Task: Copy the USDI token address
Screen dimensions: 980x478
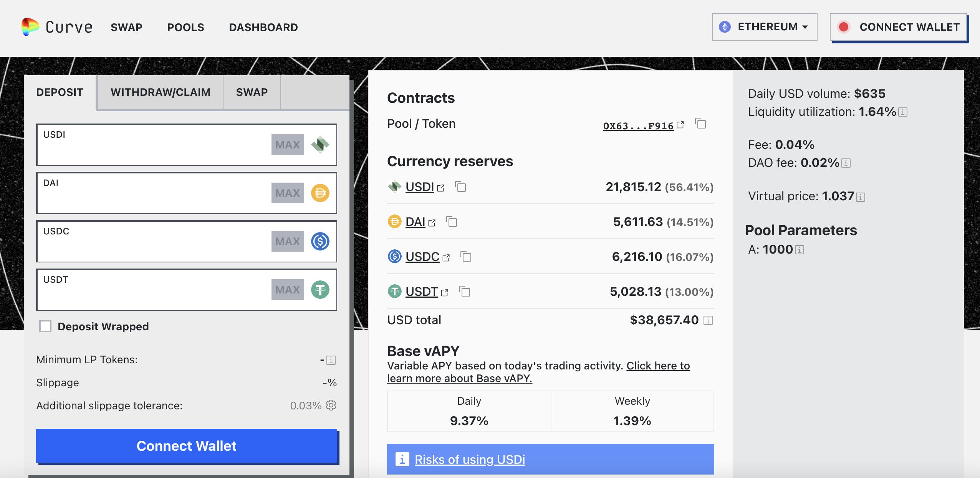Action: coord(460,187)
